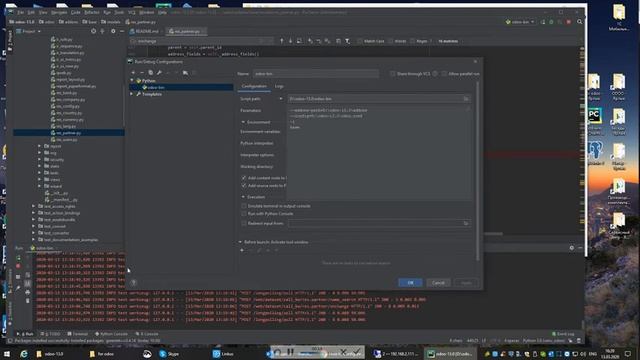640x360 pixels.
Task: Collapse Before launch section
Action: coord(240,242)
